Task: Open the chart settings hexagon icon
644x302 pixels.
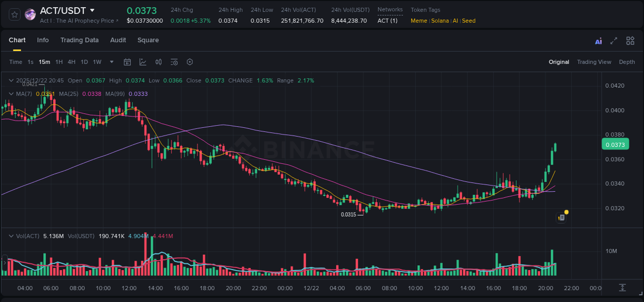Action: [x=190, y=62]
